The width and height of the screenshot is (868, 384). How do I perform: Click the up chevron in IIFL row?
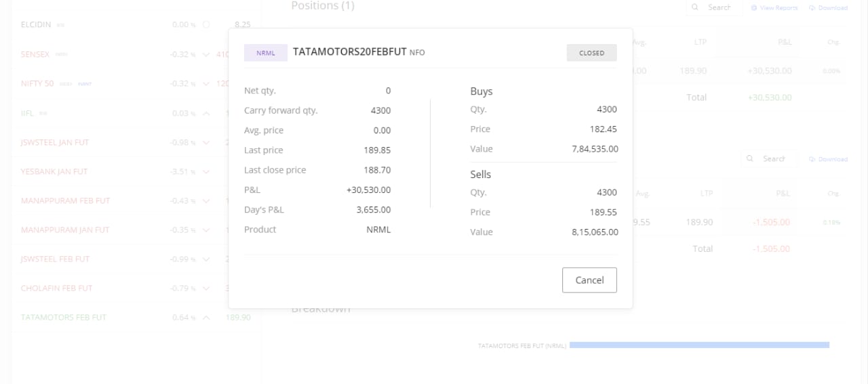coord(206,113)
